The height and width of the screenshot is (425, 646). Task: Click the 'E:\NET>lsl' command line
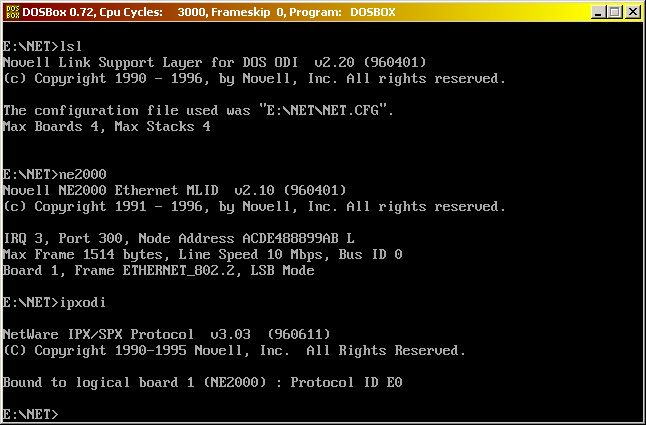coord(42,47)
